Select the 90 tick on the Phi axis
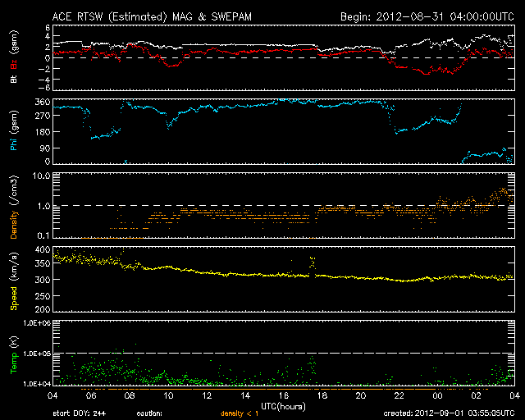The image size is (525, 420). pos(45,148)
